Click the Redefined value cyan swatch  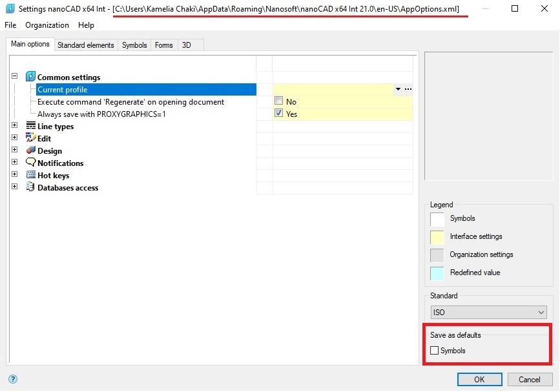coord(437,273)
